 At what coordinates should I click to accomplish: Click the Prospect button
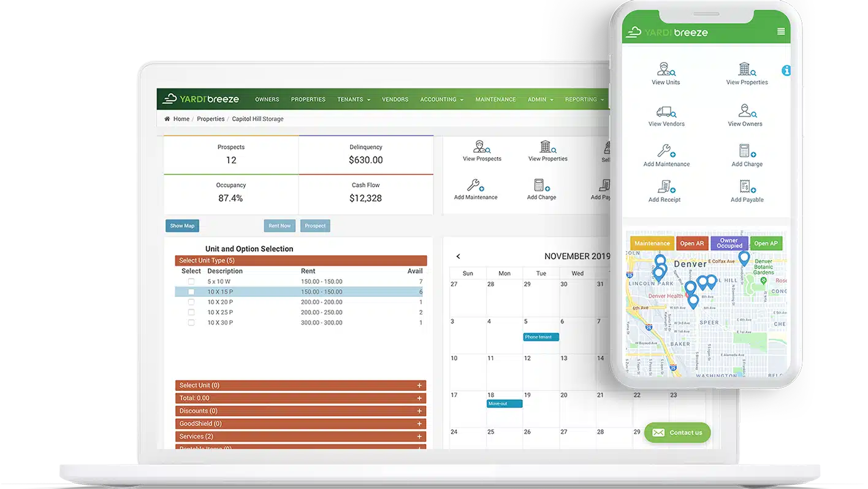pos(315,226)
